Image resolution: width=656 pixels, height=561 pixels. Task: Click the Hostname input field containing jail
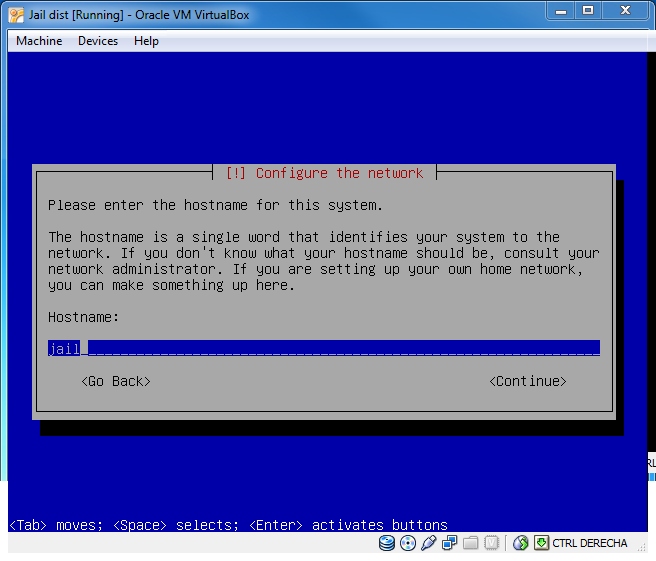tap(324, 348)
